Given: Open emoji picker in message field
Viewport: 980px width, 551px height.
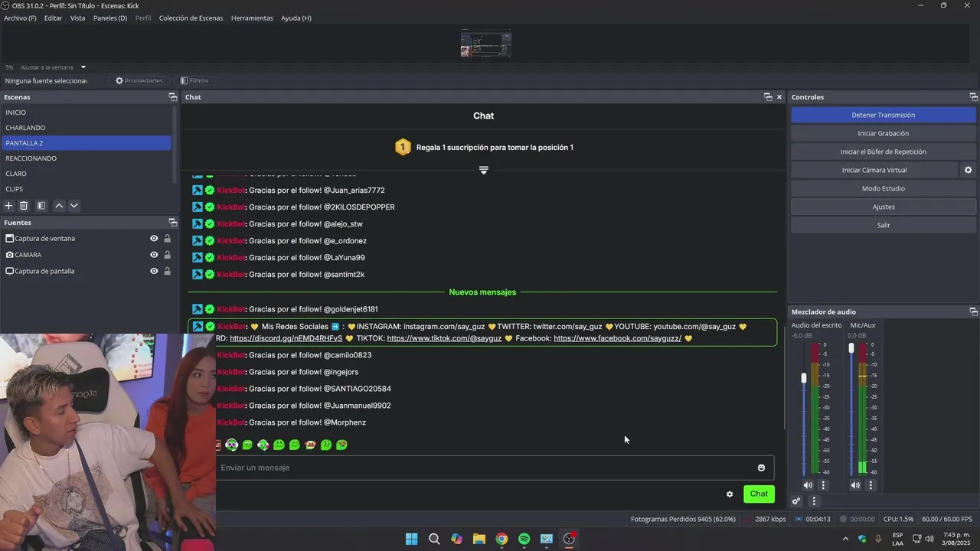Looking at the screenshot, I should (761, 468).
